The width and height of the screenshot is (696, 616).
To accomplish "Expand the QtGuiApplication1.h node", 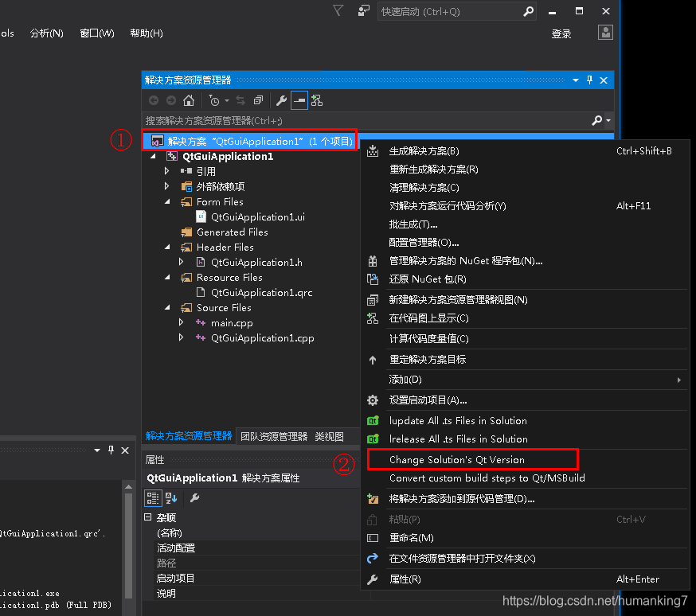I will pos(181,262).
